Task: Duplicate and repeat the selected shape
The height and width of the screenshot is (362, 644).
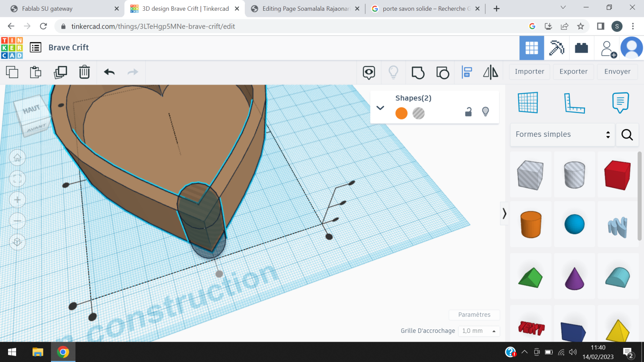Action: 61,72
